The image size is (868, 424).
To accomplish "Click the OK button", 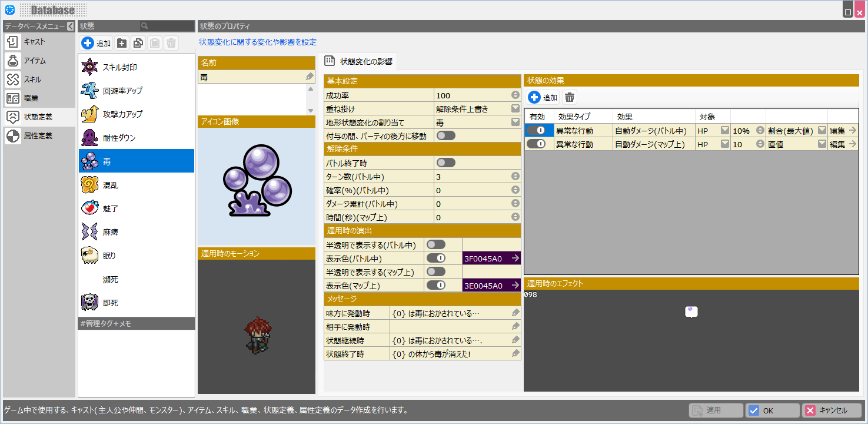I will (772, 410).
